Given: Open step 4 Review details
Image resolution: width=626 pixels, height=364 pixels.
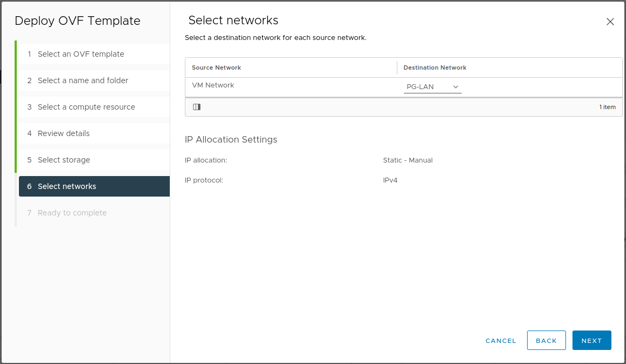Looking at the screenshot, I should [x=64, y=133].
